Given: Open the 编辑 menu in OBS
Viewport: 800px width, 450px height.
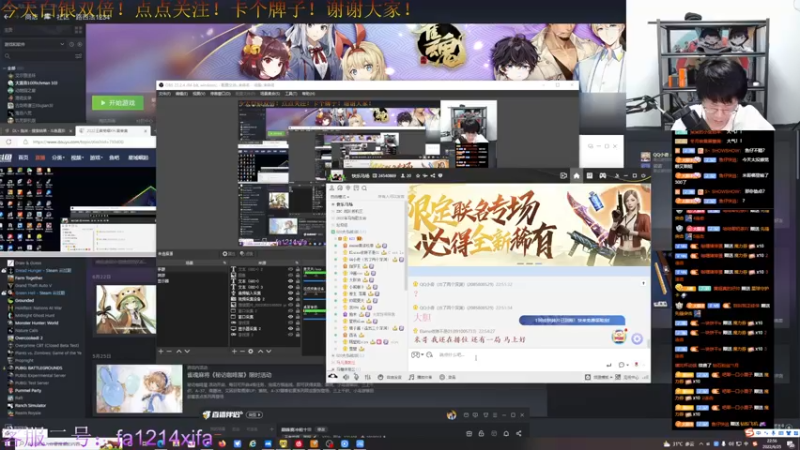Looking at the screenshot, I should [x=182, y=94].
